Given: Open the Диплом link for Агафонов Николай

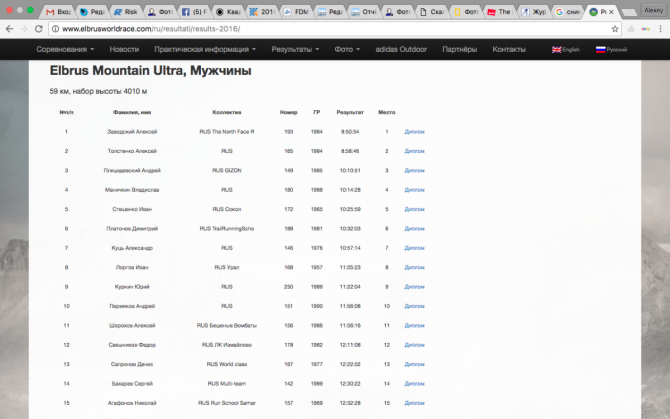Looking at the screenshot, I should pos(414,402).
